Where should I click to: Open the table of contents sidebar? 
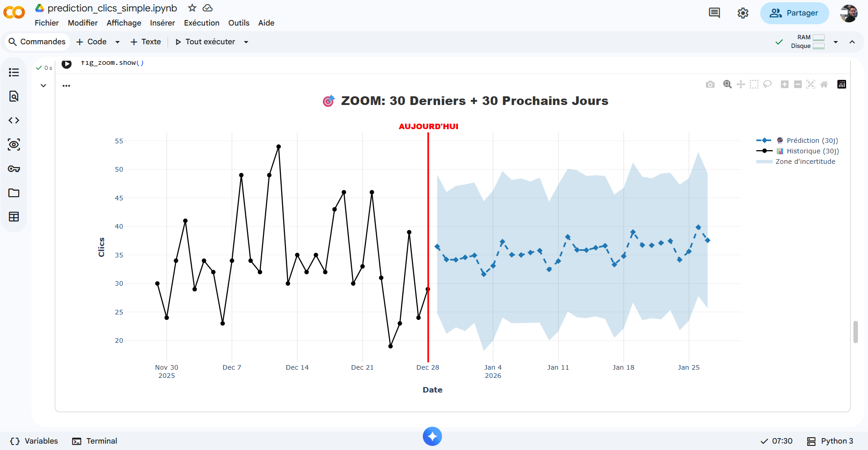pos(14,73)
